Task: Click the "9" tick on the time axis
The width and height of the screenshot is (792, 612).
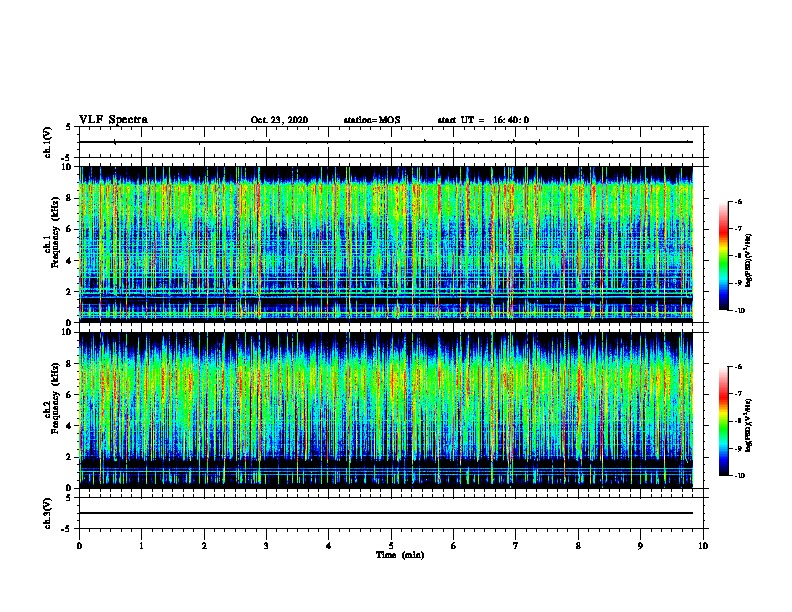Action: [640, 546]
